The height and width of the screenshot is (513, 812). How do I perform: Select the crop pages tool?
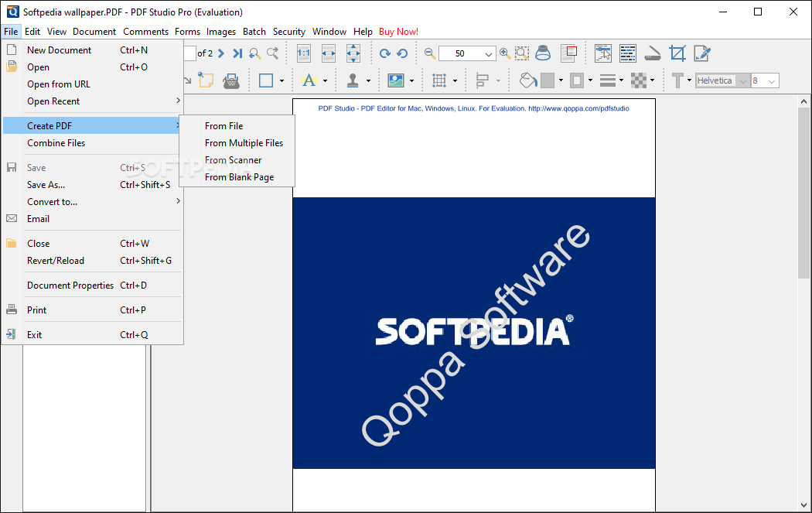[677, 53]
